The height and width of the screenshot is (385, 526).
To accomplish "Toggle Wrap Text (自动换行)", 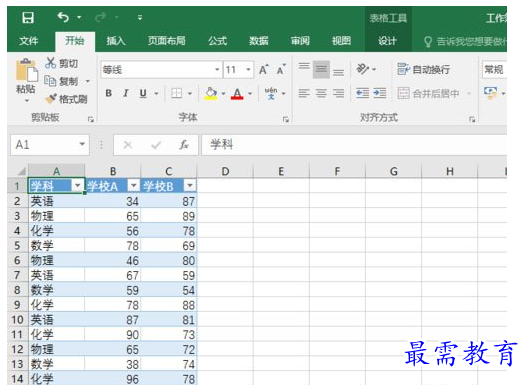I will [424, 69].
